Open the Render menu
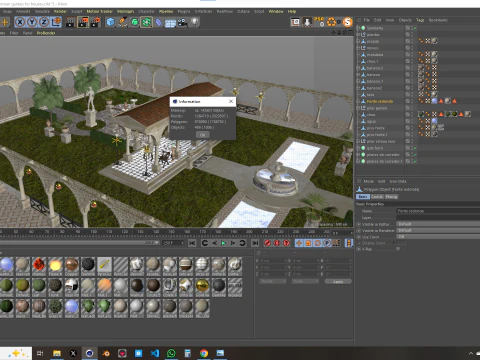The height and width of the screenshot is (360, 480). (x=60, y=11)
